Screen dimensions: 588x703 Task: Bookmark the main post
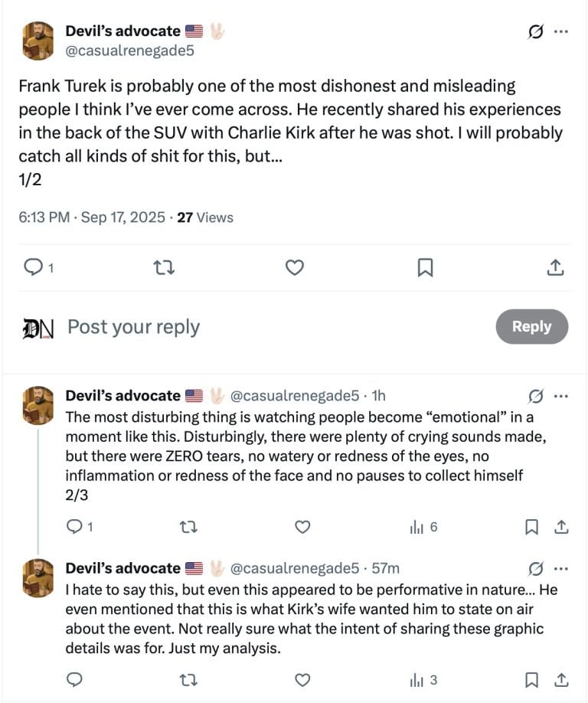click(x=425, y=267)
